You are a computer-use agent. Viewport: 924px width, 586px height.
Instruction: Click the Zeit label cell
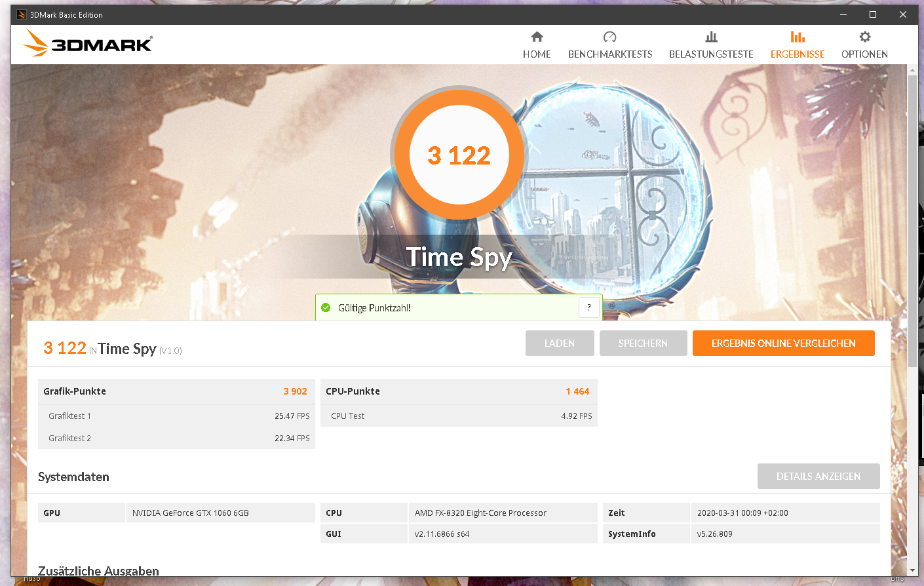pyautogui.click(x=646, y=513)
